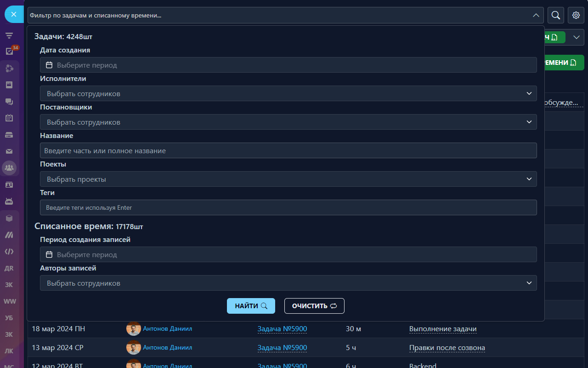The image size is (588, 368).
Task: Open the WW sidebar shortcut
Action: coord(9,301)
